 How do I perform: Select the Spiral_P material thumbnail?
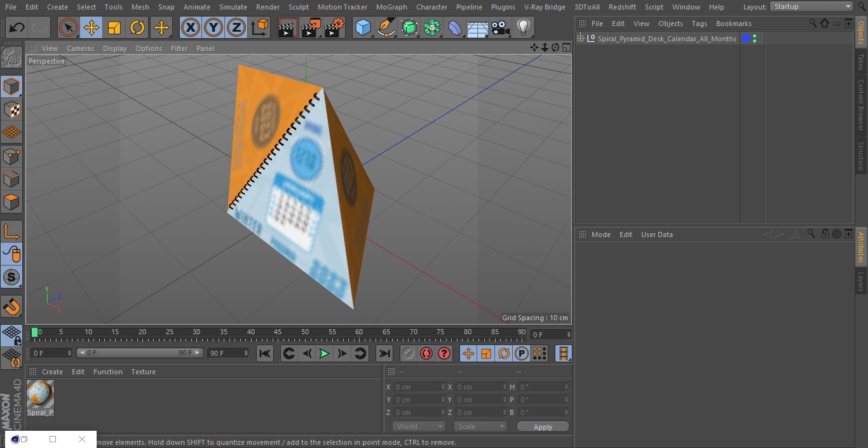40,394
